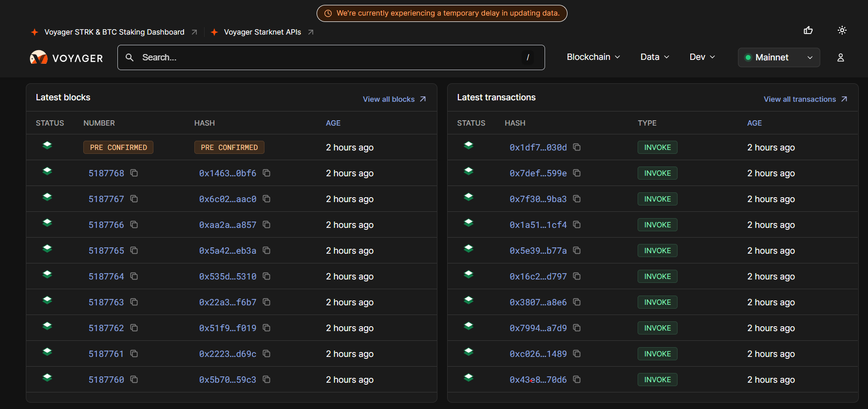Image resolution: width=868 pixels, height=409 pixels.
Task: Open block 5187765 details
Action: pyautogui.click(x=106, y=251)
